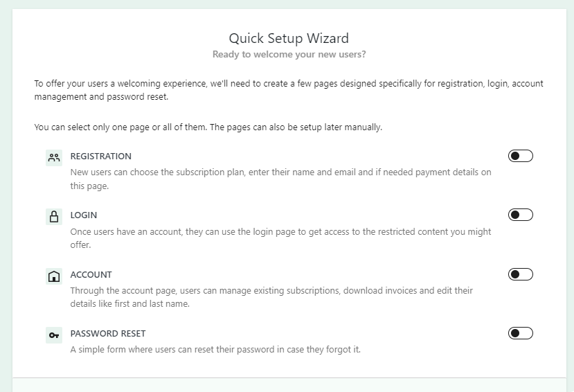Enable the Registration page toggle
This screenshot has width=574, height=392.
(520, 156)
